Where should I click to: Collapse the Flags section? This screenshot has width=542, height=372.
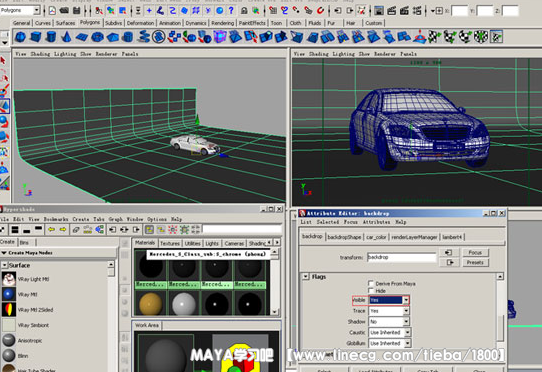pyautogui.click(x=306, y=277)
